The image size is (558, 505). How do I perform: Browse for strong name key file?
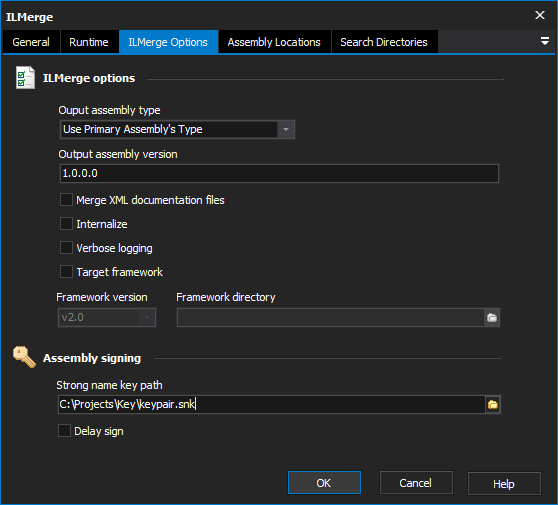tap(493, 404)
